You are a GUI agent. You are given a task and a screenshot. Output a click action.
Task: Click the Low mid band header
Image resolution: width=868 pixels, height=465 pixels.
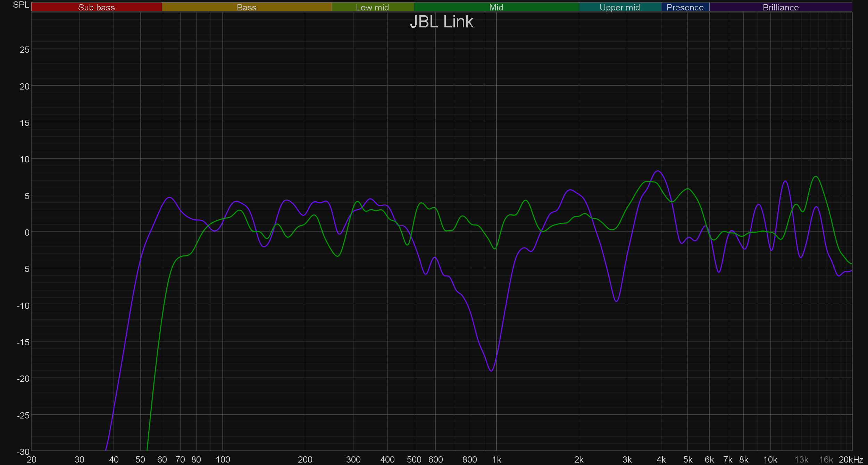tap(372, 7)
